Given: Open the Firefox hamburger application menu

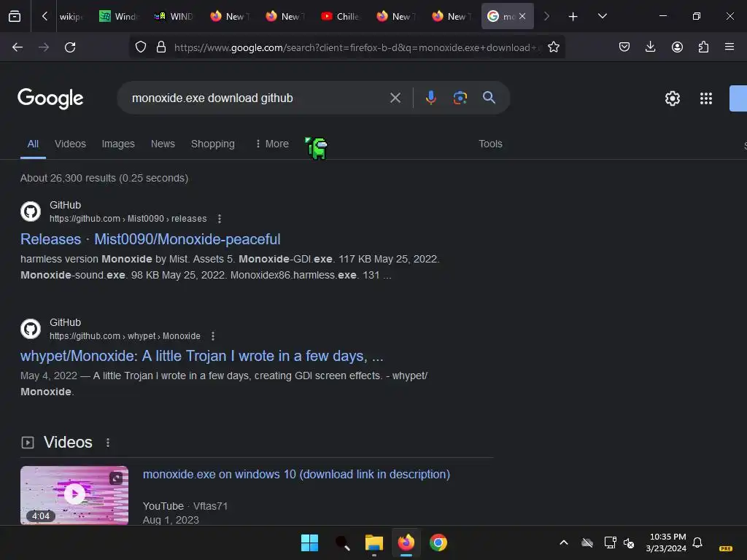Looking at the screenshot, I should 729,47.
